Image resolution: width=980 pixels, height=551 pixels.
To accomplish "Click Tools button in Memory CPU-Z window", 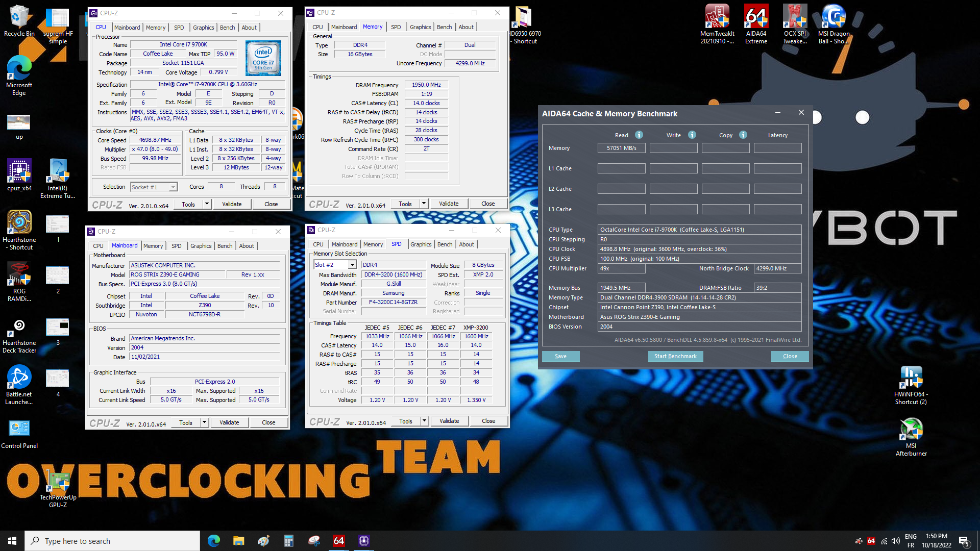I will tap(405, 204).
